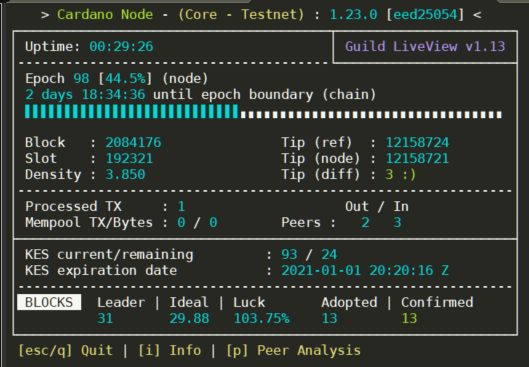Viewport: 529px width, 367px height.
Task: Select the KES current/remaining value 93 / 24
Action: coord(309,254)
